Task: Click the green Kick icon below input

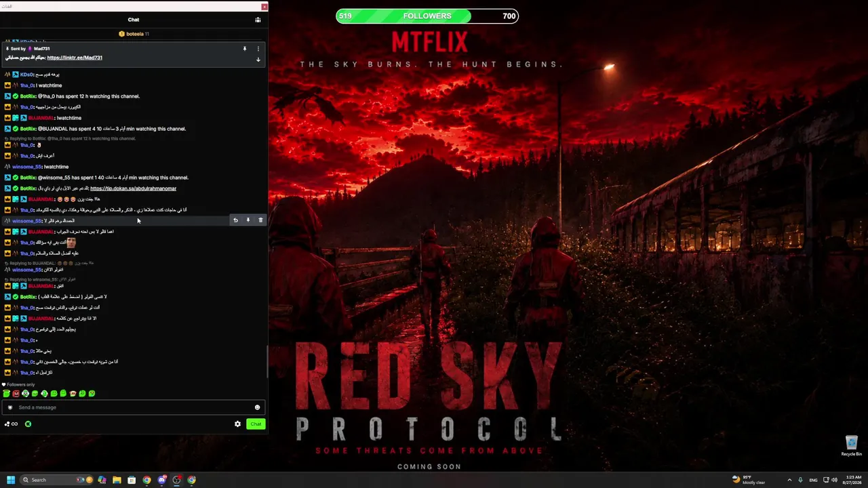Action: coord(28,424)
